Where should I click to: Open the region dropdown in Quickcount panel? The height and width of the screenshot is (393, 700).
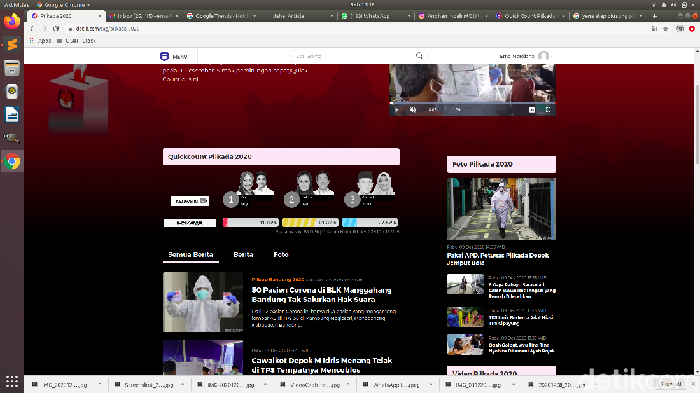tap(190, 201)
